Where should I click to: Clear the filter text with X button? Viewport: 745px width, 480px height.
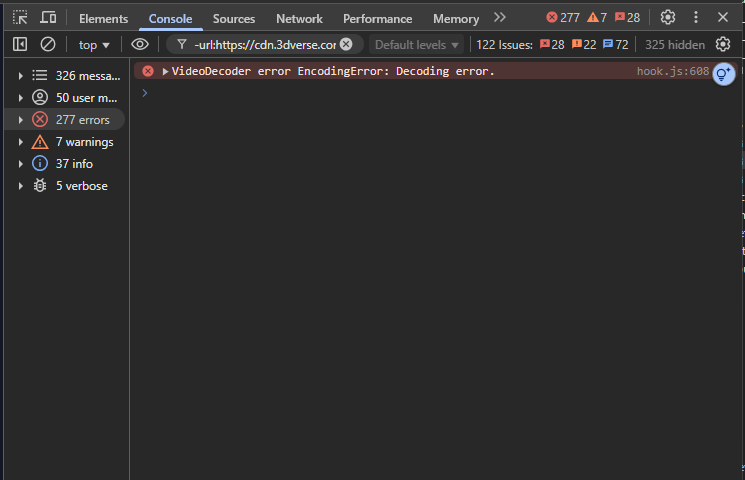[x=346, y=44]
